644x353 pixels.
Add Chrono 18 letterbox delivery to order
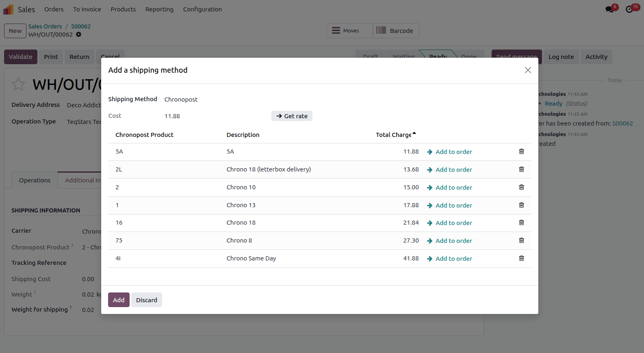point(449,170)
